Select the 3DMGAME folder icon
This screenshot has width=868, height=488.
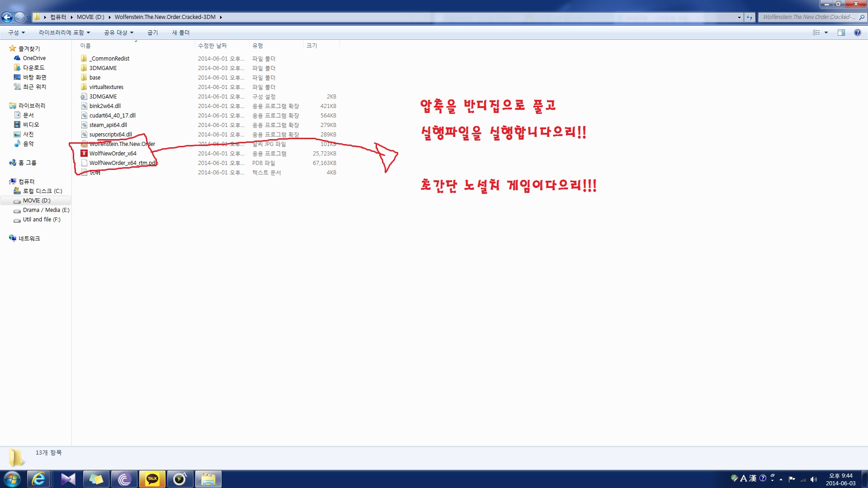coord(84,68)
